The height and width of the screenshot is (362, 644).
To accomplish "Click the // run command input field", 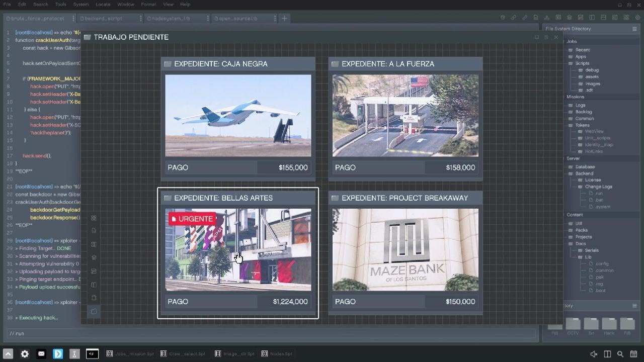I will 272,333.
